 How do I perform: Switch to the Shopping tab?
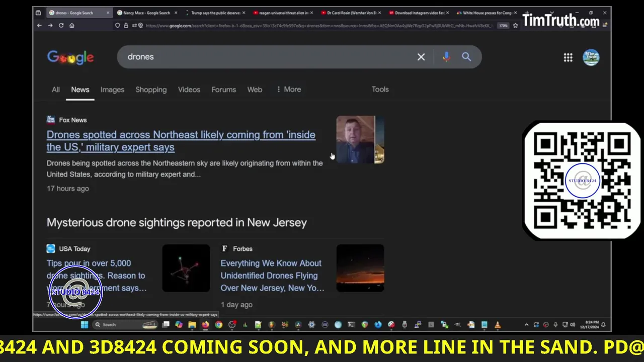151,89
